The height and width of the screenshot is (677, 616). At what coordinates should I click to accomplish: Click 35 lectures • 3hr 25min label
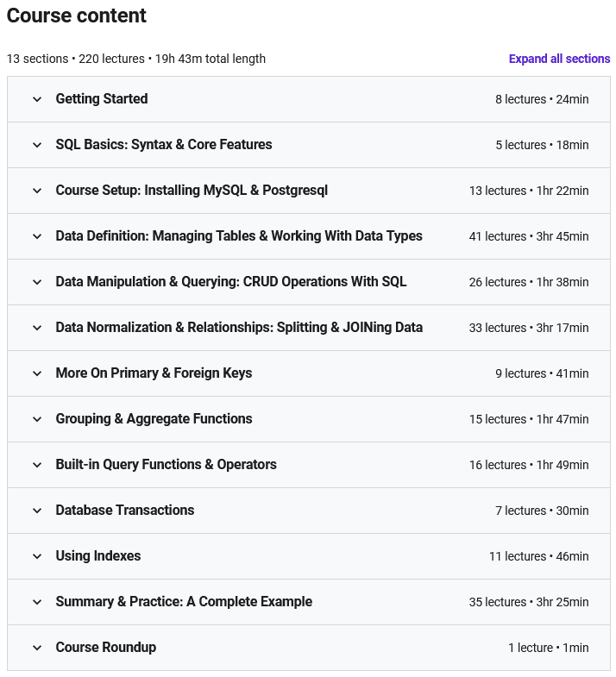coord(529,602)
